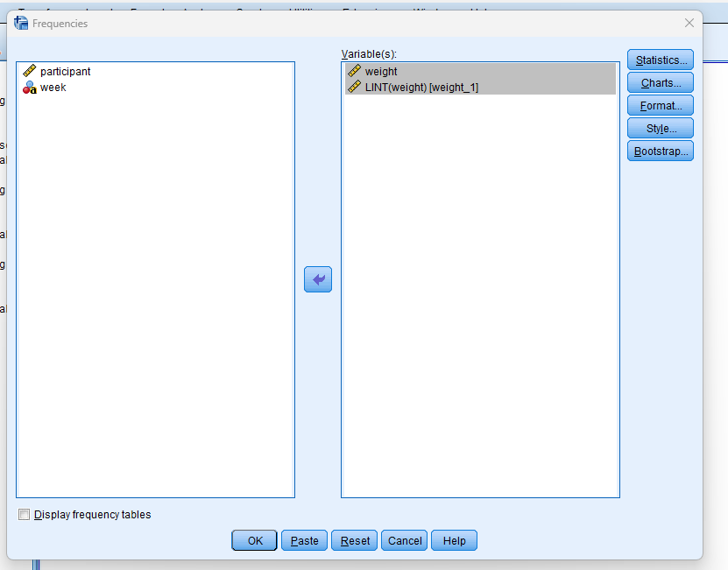
Task: Cancel the Frequencies dialog
Action: click(405, 541)
